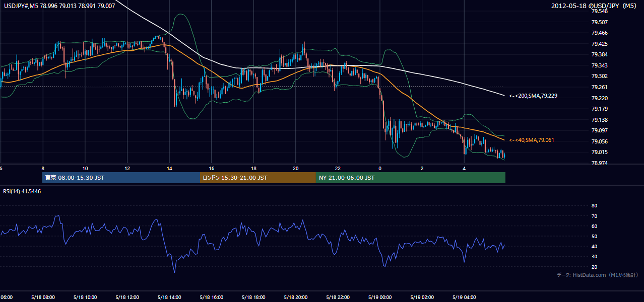
Task: Click RSI scale value 60
Action: tap(594, 226)
